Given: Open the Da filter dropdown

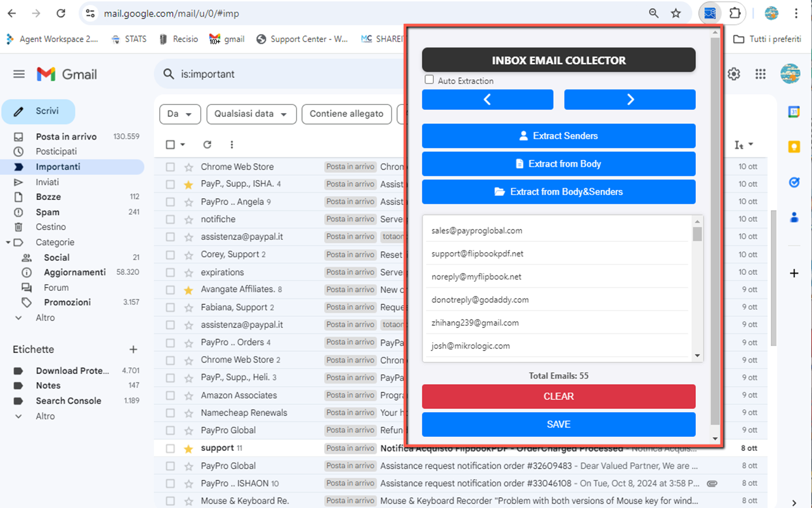Looking at the screenshot, I should (x=180, y=114).
